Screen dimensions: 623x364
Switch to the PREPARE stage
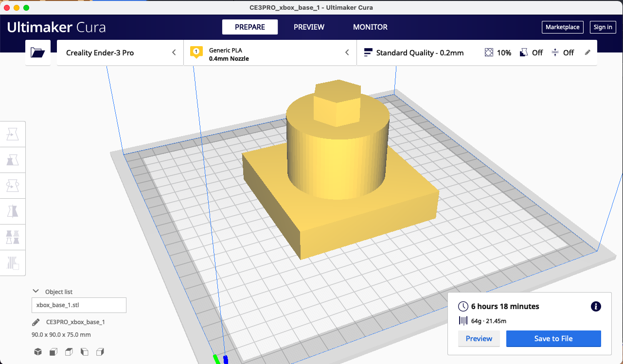pyautogui.click(x=250, y=27)
